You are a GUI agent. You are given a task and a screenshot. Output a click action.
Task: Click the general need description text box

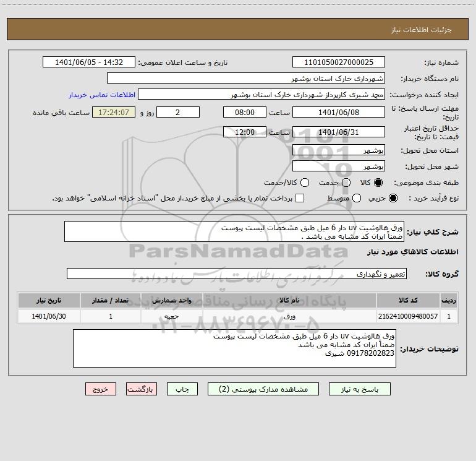(x=234, y=231)
